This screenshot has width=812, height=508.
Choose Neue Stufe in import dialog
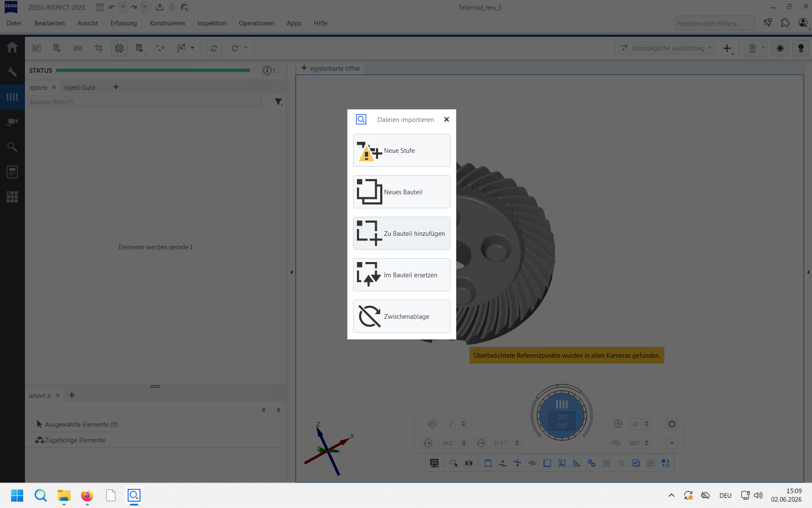[401, 150]
